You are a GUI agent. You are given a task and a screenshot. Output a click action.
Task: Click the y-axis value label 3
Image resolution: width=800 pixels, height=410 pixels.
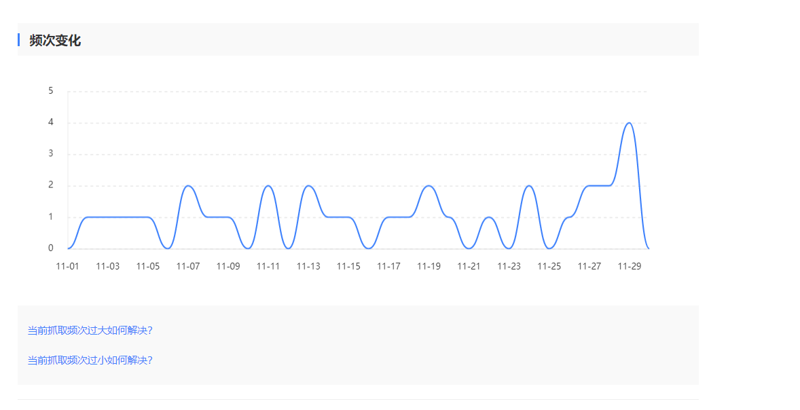point(51,154)
